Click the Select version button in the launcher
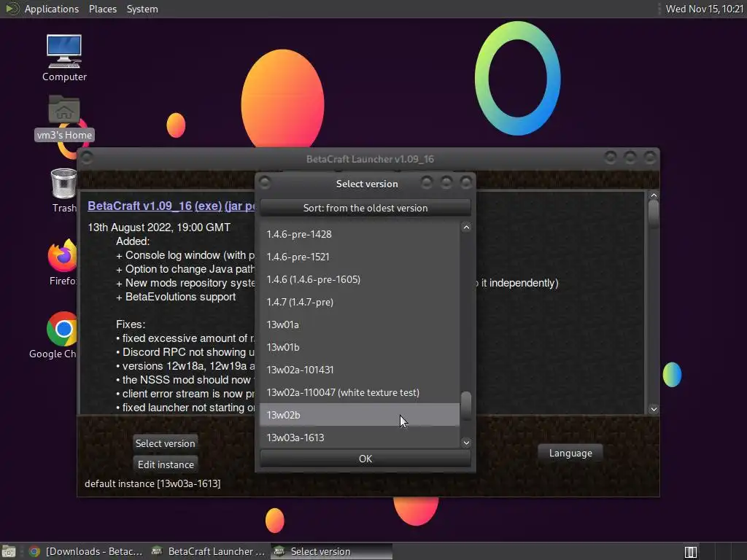Image resolution: width=747 pixels, height=560 pixels. (x=166, y=443)
